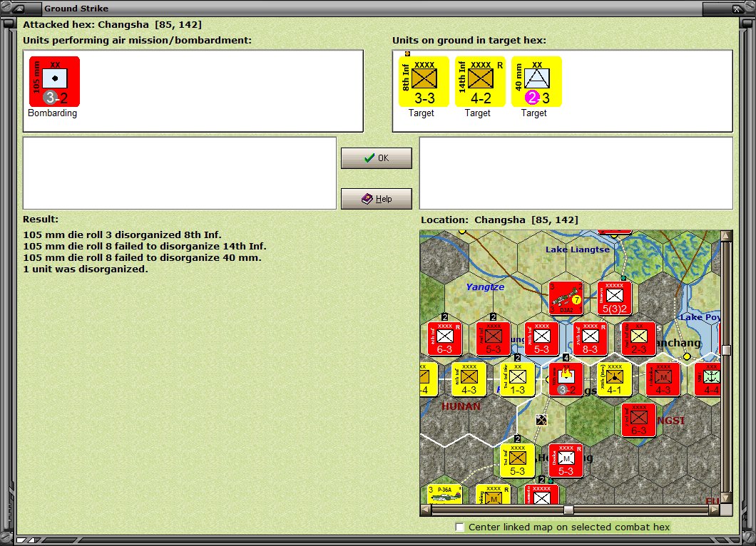Image resolution: width=756 pixels, height=546 pixels.
Task: Click the yellow 4-3 counter in Hunan
Action: [469, 379]
